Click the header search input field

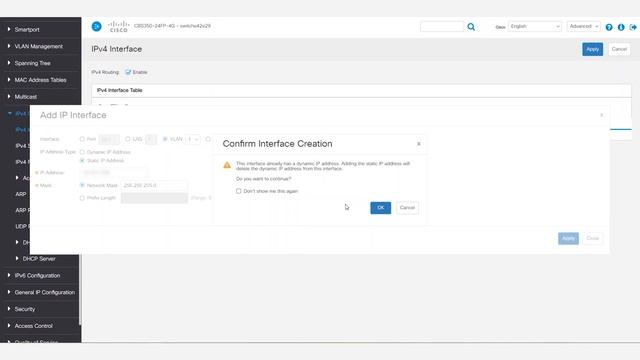point(442,27)
